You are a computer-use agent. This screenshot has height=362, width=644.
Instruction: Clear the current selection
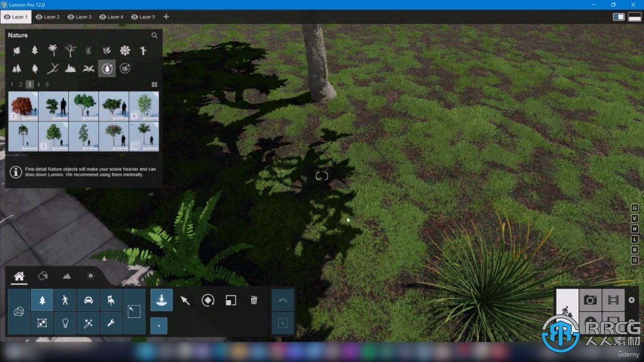[283, 323]
